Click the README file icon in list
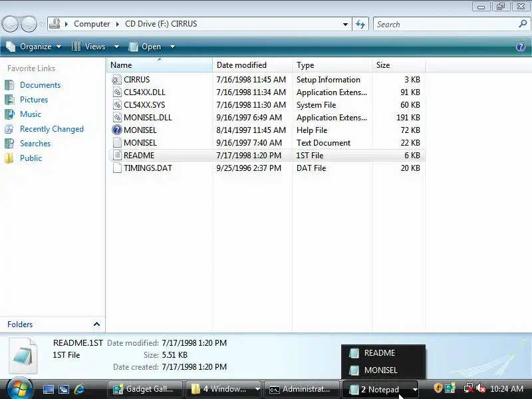The image size is (532, 399). coord(117,156)
